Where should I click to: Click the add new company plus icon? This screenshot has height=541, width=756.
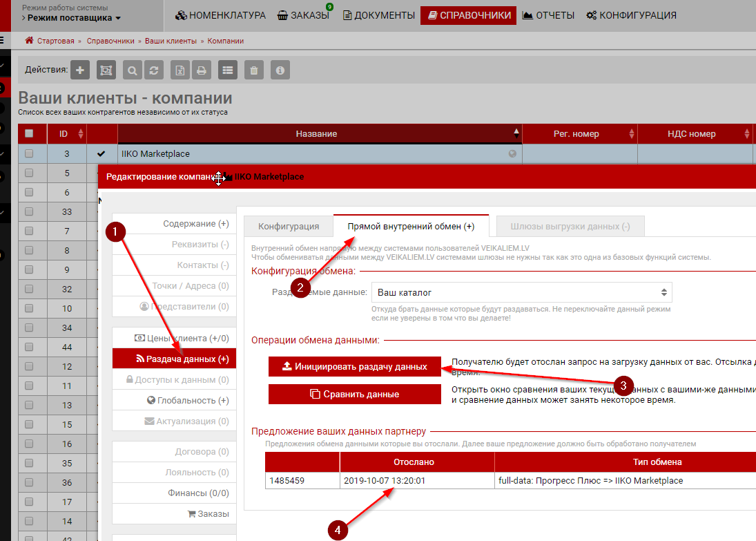click(x=81, y=70)
